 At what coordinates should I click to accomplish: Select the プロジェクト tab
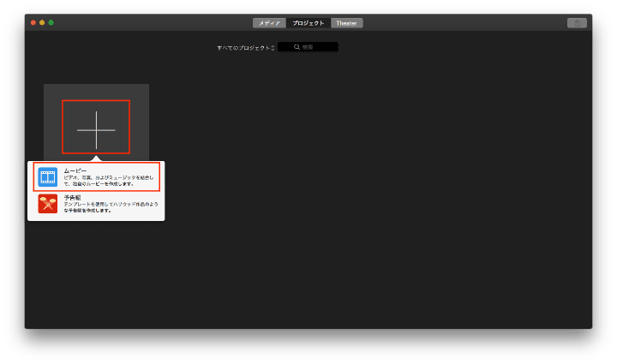308,23
